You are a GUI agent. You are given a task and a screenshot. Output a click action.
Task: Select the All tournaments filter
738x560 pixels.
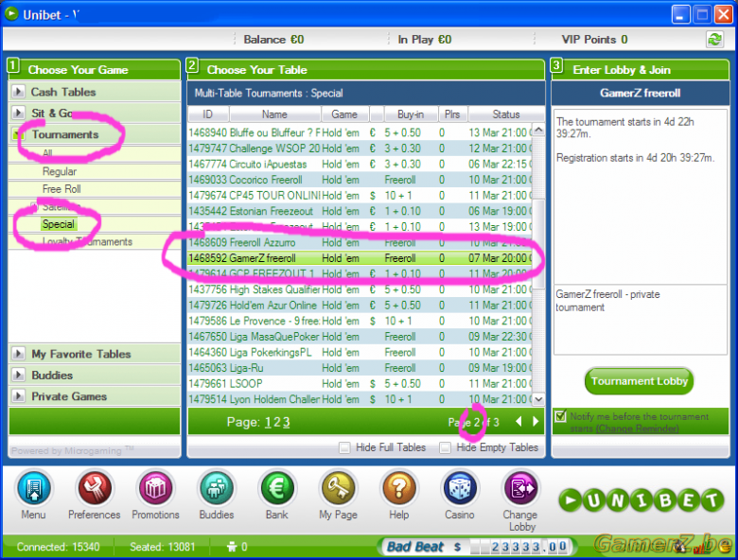pyautogui.click(x=47, y=153)
